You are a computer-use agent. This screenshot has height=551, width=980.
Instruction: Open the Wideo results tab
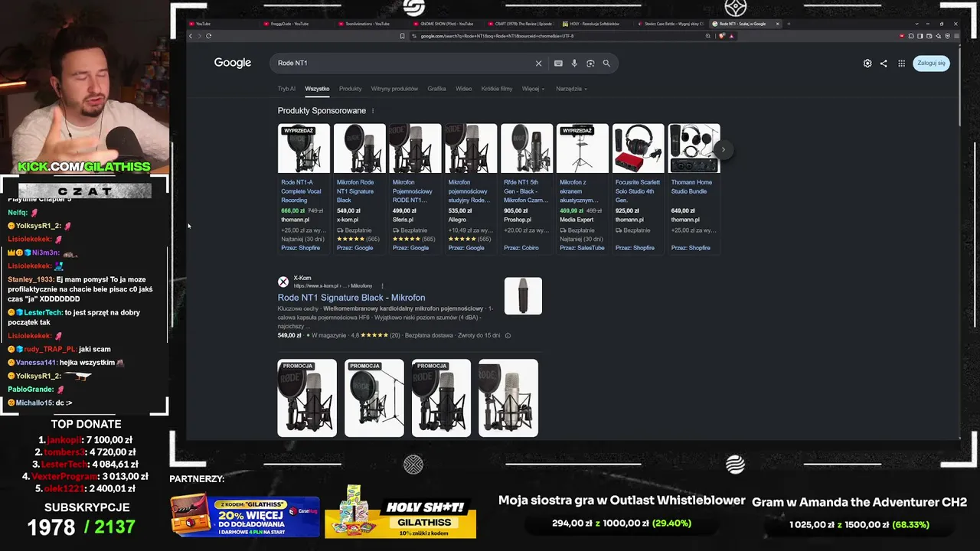[x=464, y=89]
